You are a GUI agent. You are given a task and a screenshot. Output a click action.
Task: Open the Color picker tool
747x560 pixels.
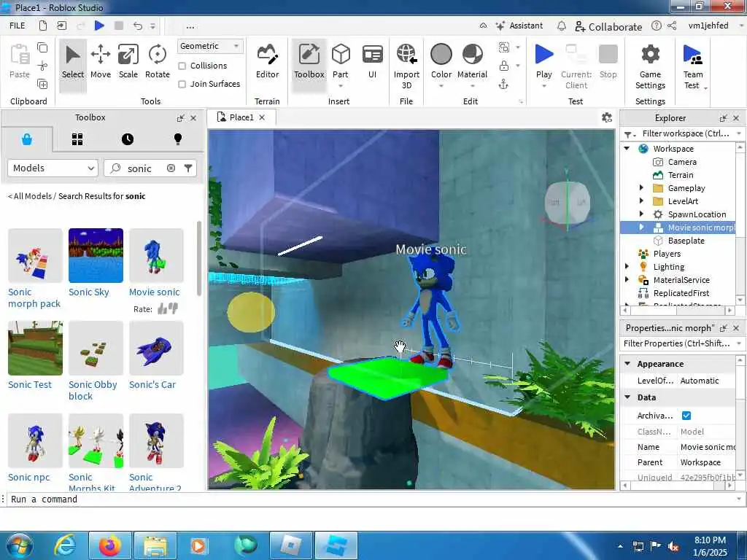click(441, 61)
